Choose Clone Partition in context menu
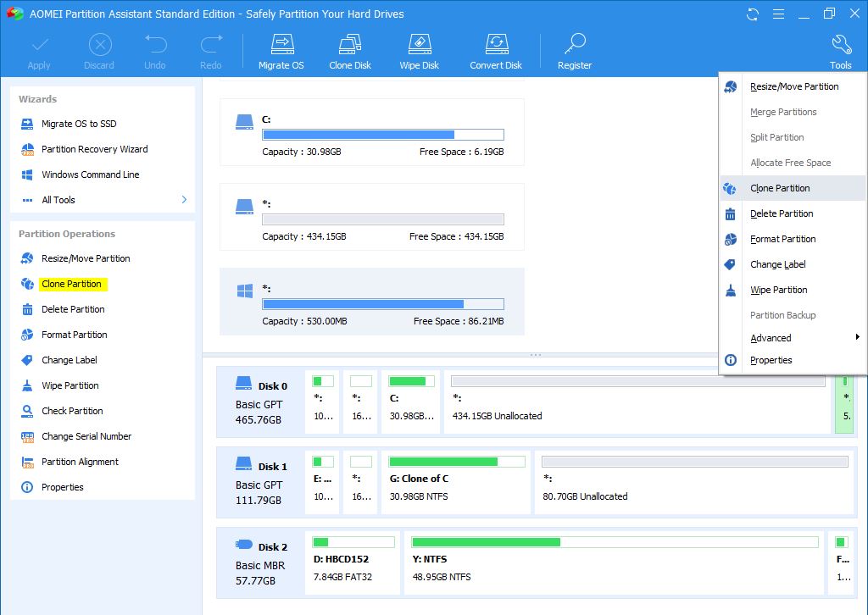 pyautogui.click(x=780, y=188)
